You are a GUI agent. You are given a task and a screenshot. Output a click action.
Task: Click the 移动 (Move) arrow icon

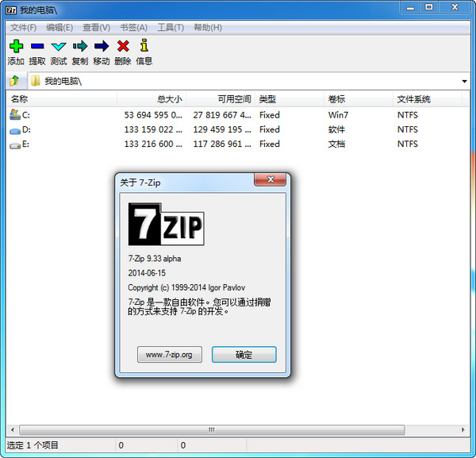click(x=102, y=47)
